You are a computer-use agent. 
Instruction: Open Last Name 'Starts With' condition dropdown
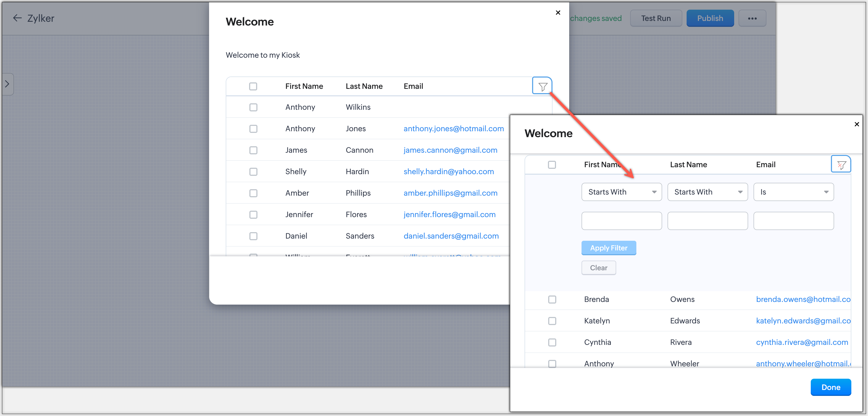click(707, 192)
